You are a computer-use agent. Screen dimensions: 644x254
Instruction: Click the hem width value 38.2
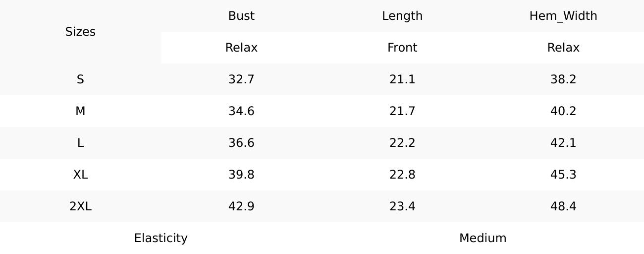[x=563, y=79]
